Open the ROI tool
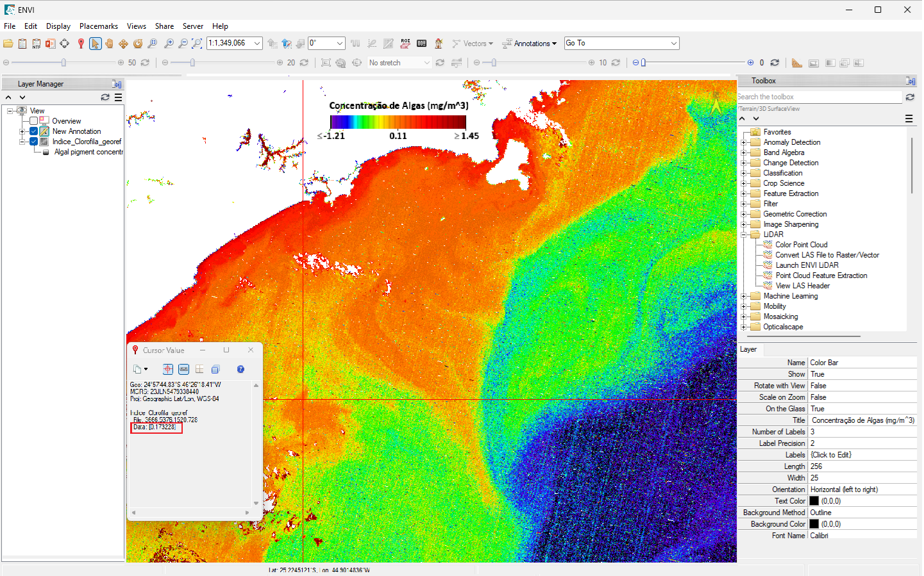 click(405, 44)
